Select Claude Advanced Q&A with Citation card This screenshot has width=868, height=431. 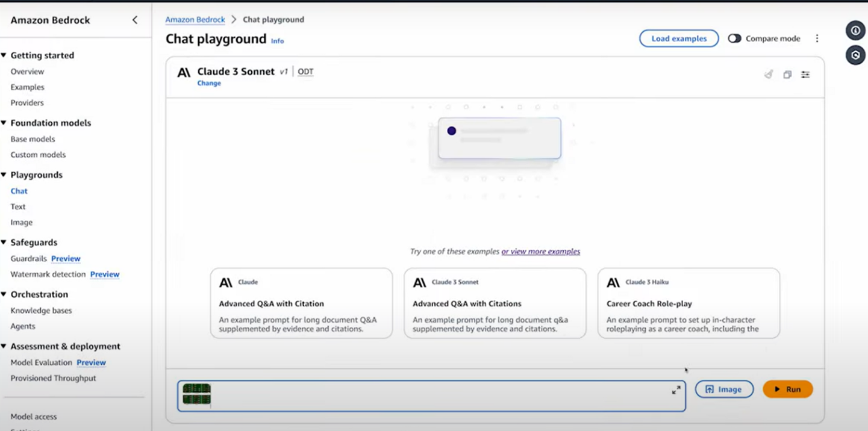click(301, 303)
